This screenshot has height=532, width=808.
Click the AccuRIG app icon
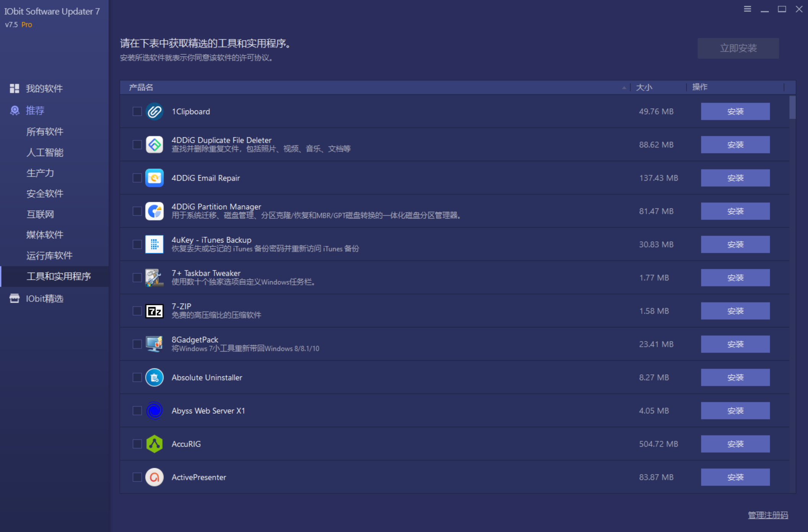pos(154,444)
